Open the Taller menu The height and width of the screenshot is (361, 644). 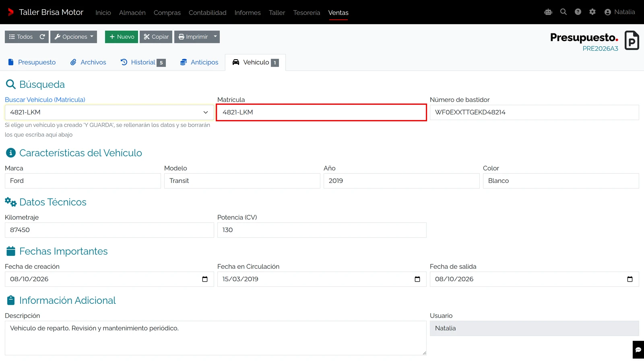point(277,12)
